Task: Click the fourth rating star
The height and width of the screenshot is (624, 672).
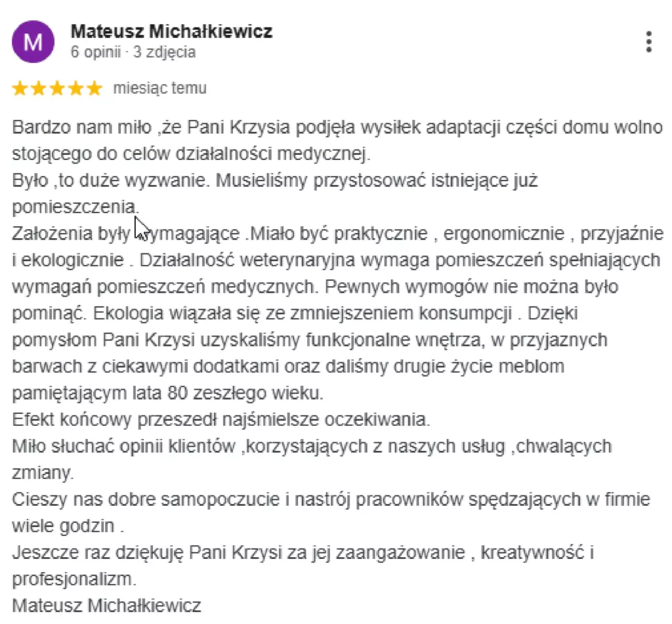Action: pyautogui.click(x=76, y=89)
